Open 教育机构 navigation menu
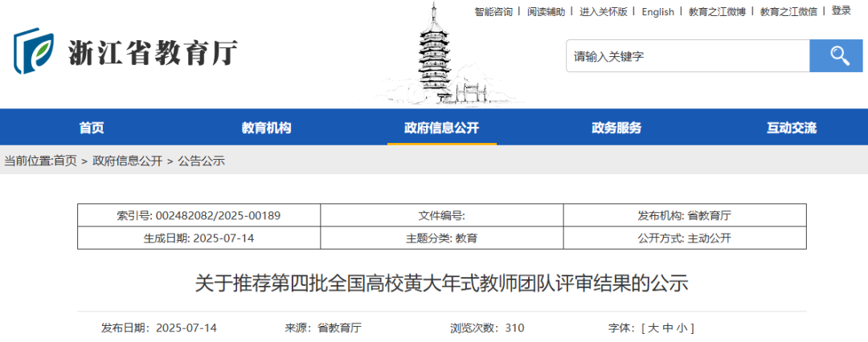This screenshot has height=342, width=868. 266,128
